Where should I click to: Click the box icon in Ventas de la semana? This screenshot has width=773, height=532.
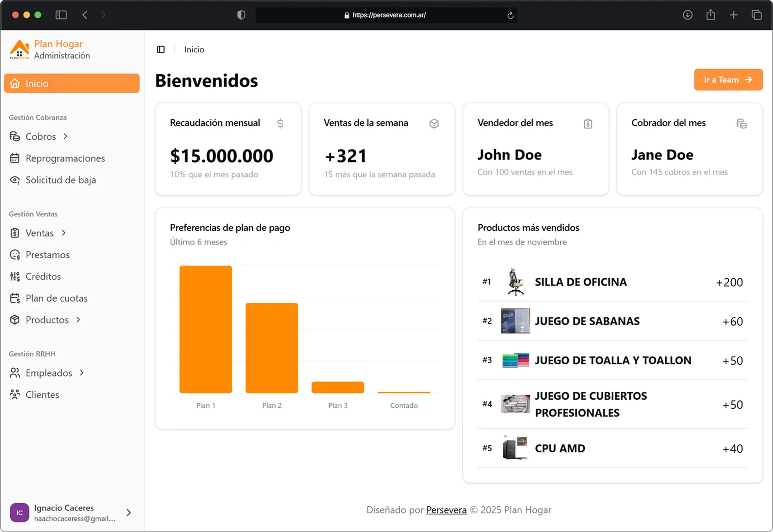click(434, 124)
